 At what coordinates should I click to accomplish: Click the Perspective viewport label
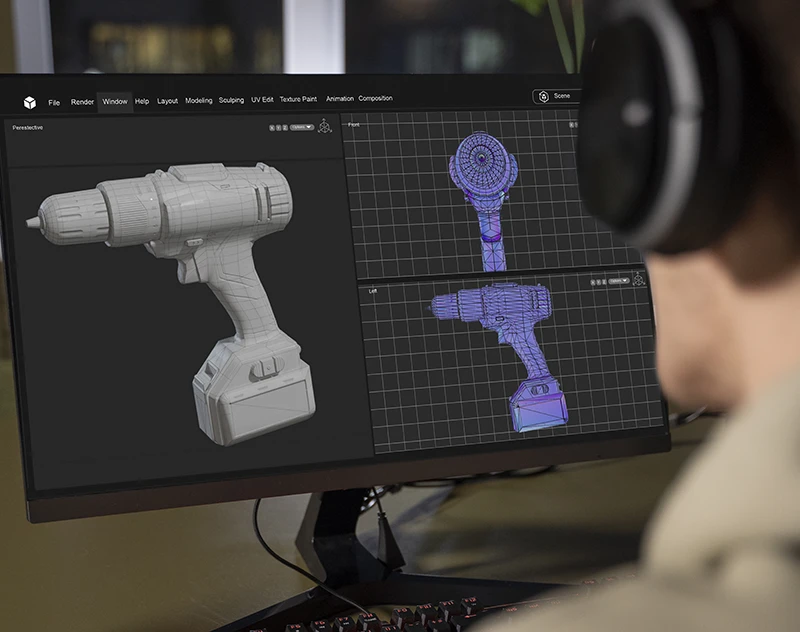28,128
